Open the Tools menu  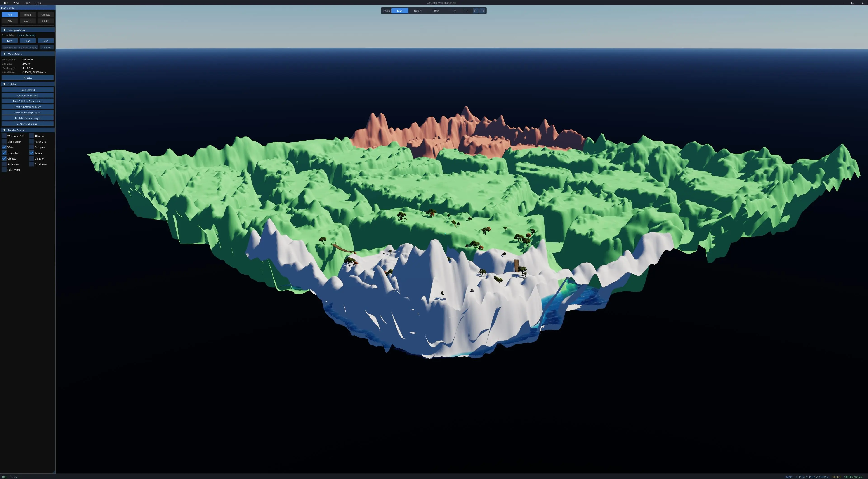tap(27, 3)
